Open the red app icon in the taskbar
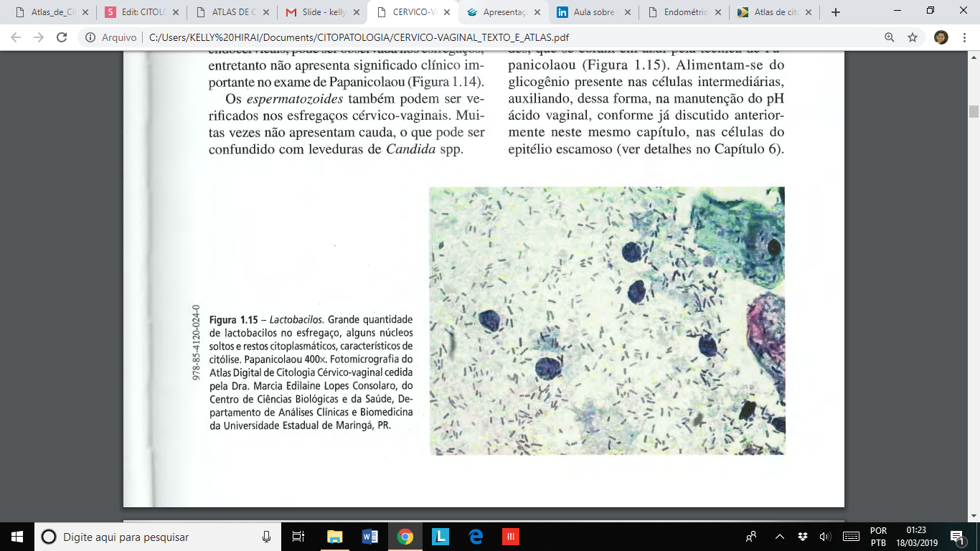Image resolution: width=980 pixels, height=551 pixels. click(x=511, y=537)
